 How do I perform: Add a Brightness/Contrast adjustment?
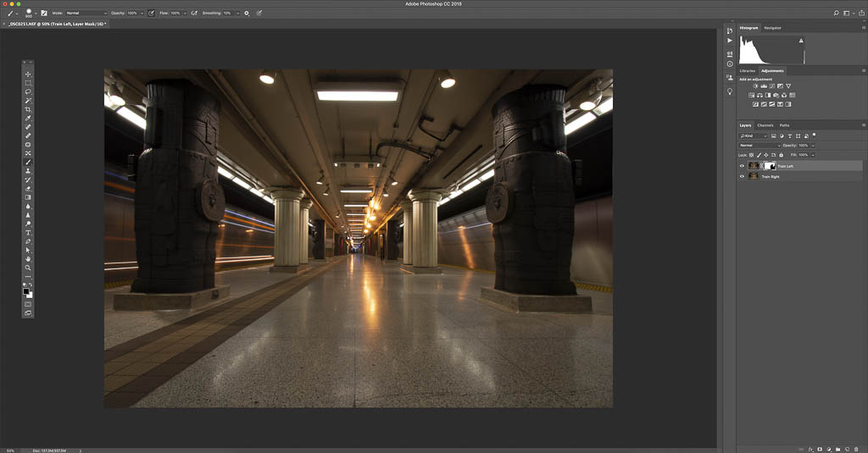coord(756,86)
